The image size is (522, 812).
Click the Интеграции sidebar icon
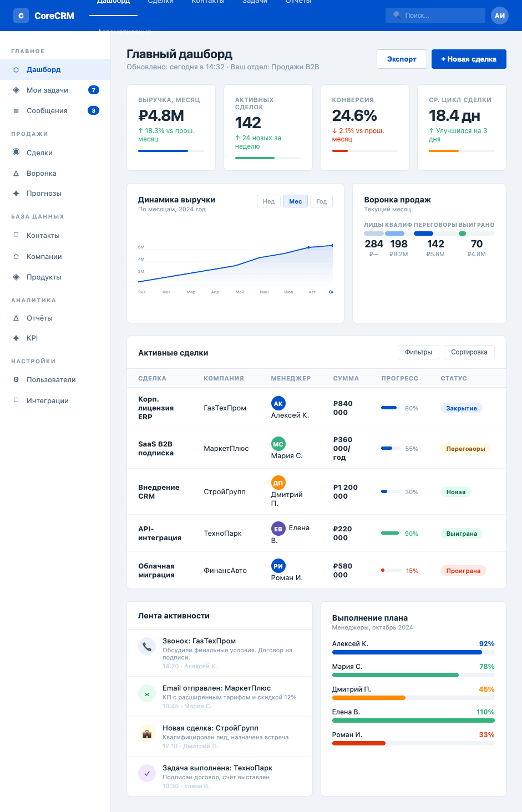tap(16, 400)
